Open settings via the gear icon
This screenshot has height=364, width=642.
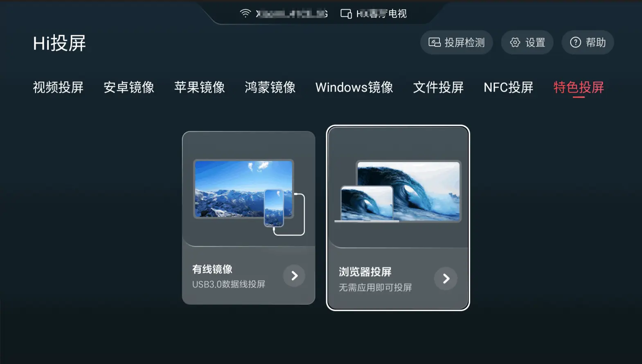515,42
